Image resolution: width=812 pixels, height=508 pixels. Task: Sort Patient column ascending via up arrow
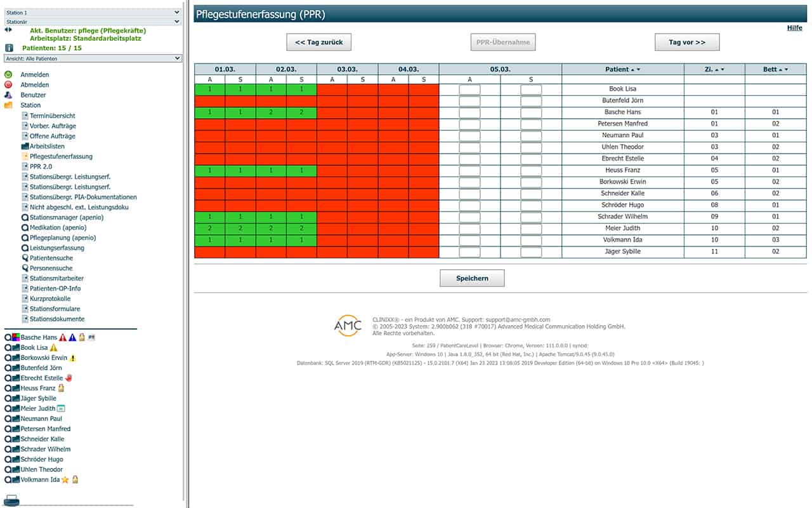point(632,69)
